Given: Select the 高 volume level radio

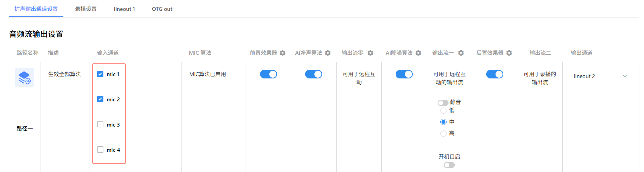Looking at the screenshot, I should 443,134.
